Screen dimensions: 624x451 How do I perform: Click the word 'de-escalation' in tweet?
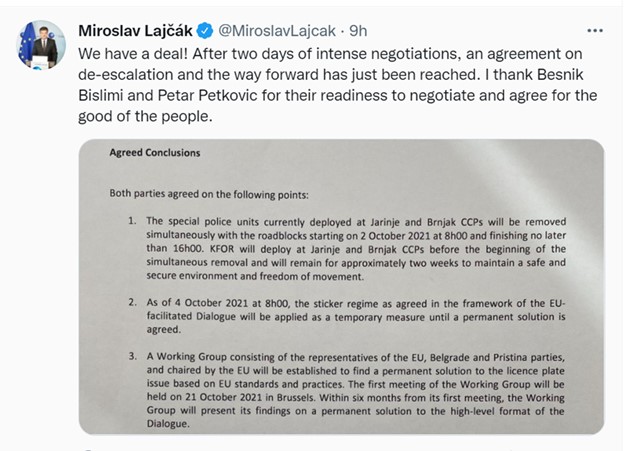coord(126,74)
